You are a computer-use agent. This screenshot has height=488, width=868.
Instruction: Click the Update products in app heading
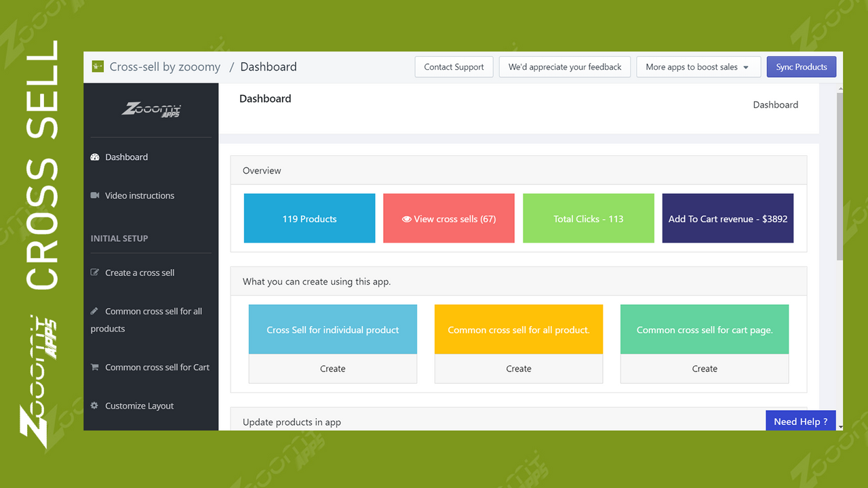[x=292, y=422]
